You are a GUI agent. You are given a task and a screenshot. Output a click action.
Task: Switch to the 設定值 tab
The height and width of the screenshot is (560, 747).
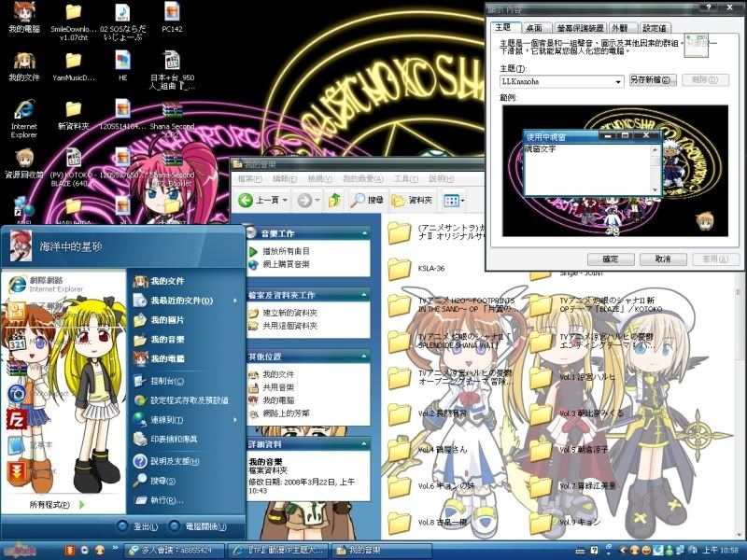tap(655, 28)
